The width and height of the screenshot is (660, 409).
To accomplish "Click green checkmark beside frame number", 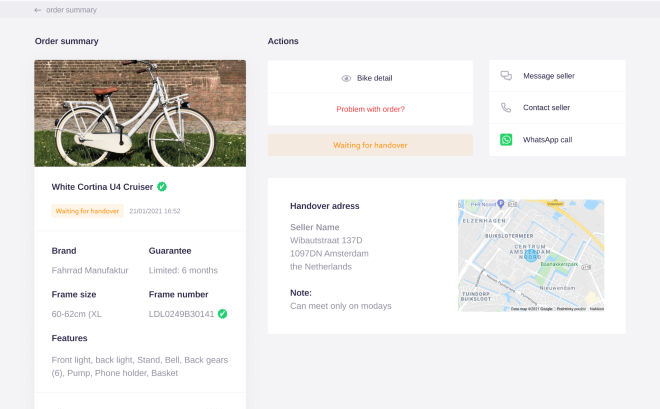I will (x=222, y=314).
